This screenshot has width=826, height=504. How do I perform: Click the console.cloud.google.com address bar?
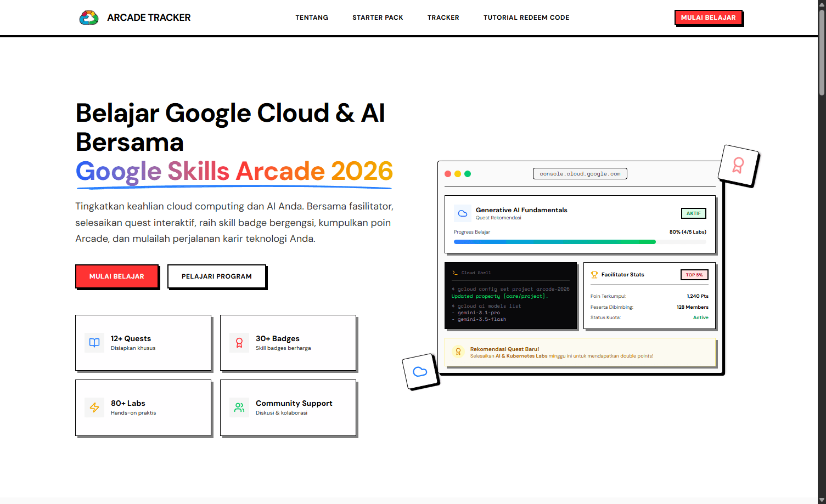580,174
